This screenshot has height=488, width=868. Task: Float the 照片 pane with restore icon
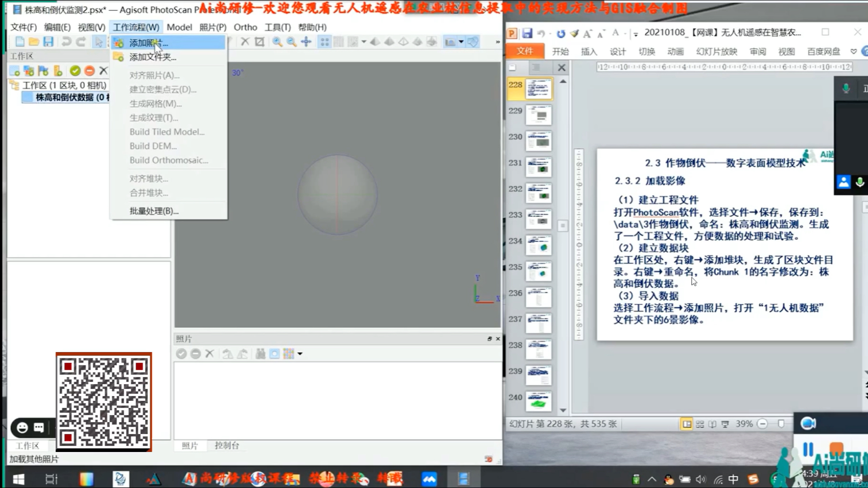pyautogui.click(x=489, y=339)
